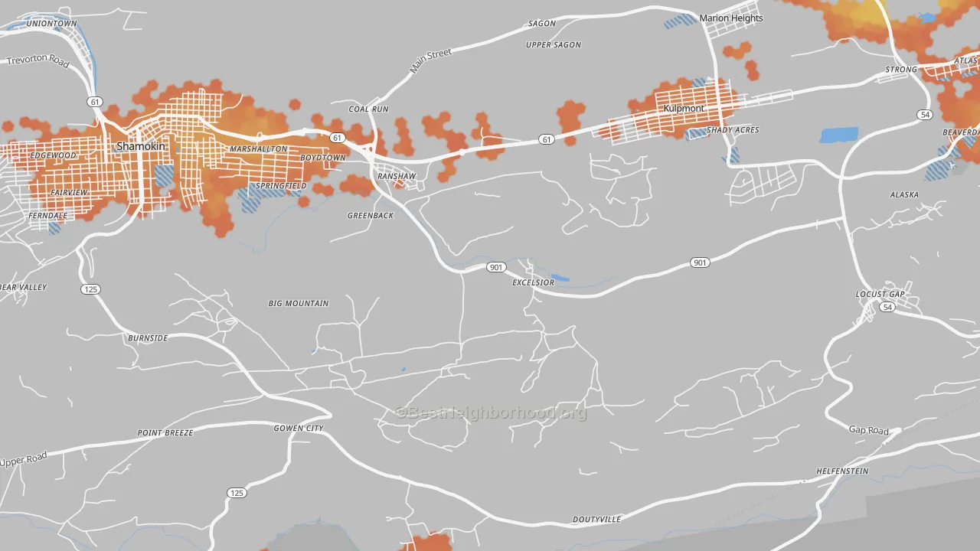The image size is (980, 551).
Task: Click the Route 901 shield nearest Alaska
Action: (x=699, y=262)
